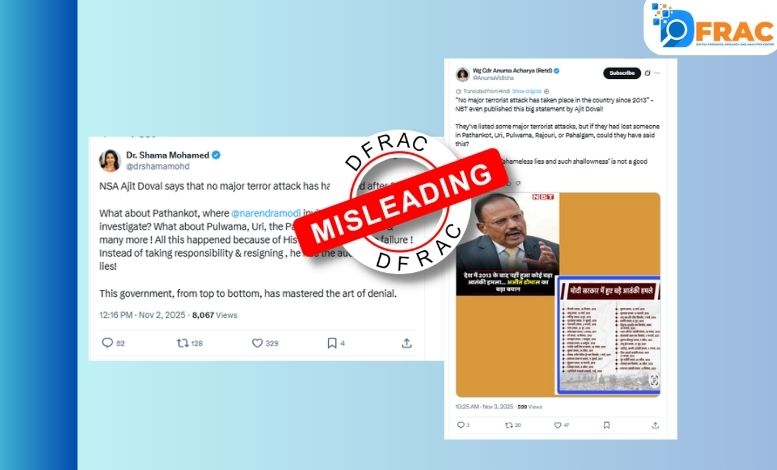777x470 pixels.
Task: Click the reply icon on Shama Mohamed's tweet
Action: (108, 343)
